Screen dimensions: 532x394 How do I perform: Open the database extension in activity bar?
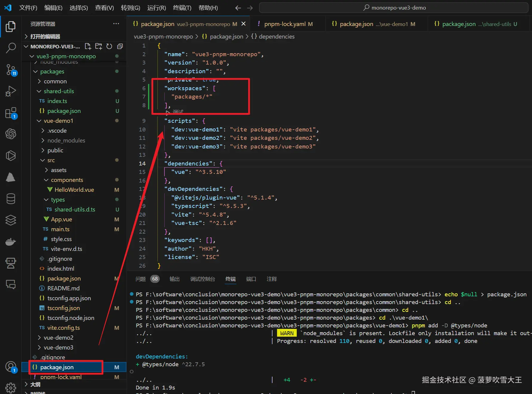pyautogui.click(x=11, y=199)
